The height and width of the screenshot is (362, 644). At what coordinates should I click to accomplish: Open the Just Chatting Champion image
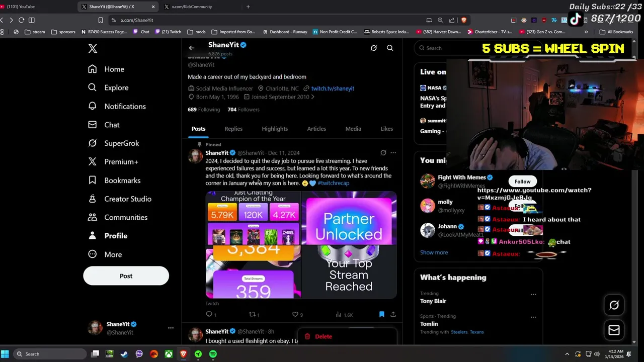[x=253, y=218]
